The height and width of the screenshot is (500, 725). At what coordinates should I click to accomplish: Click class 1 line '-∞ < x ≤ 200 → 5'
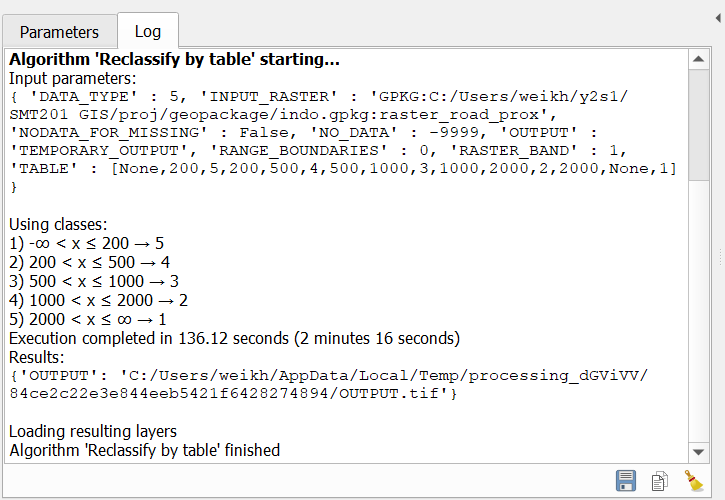pos(86,243)
